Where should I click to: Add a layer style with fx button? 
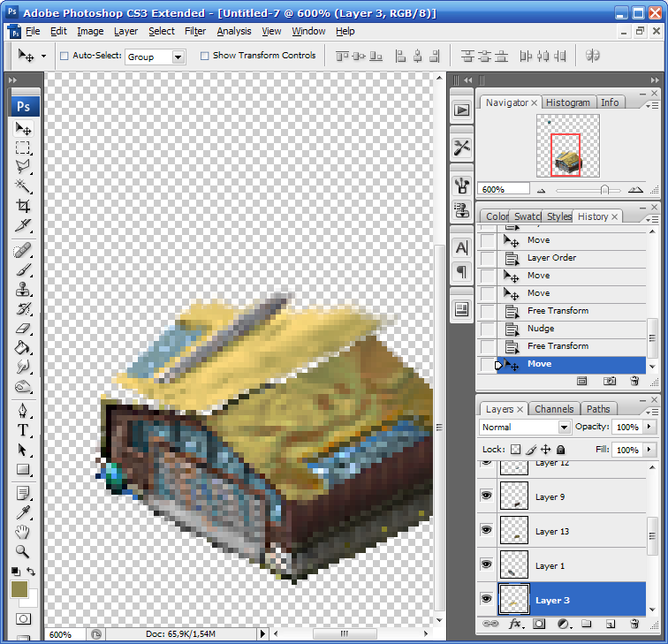pyautogui.click(x=516, y=624)
